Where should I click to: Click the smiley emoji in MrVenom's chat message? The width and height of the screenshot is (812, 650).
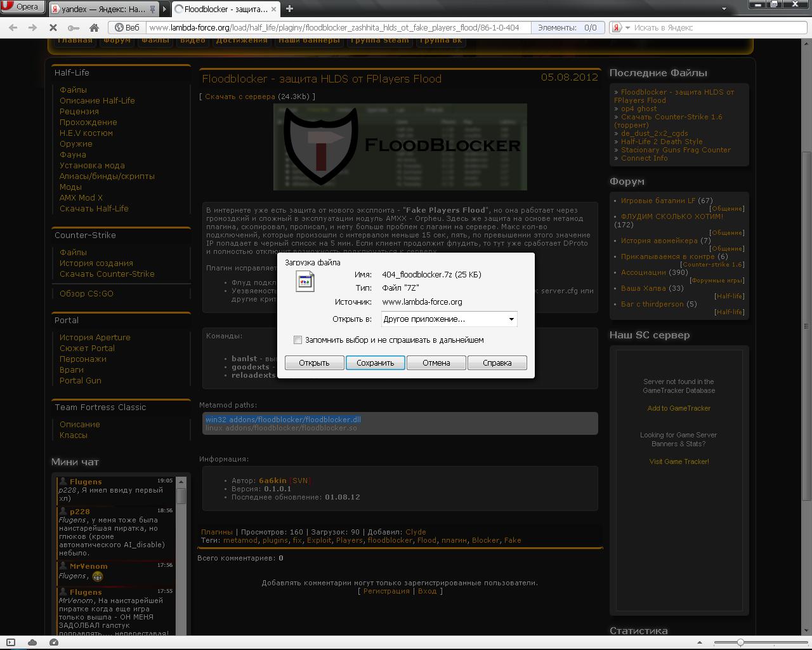click(x=97, y=576)
